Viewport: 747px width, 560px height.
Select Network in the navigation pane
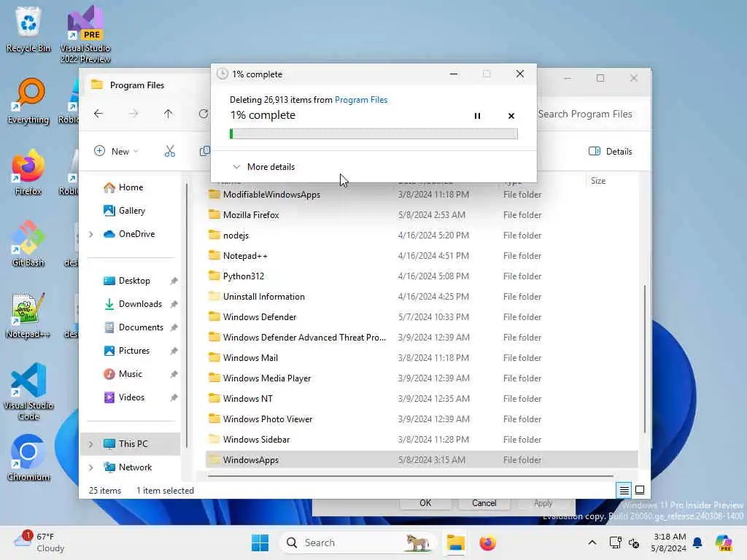coord(135,467)
